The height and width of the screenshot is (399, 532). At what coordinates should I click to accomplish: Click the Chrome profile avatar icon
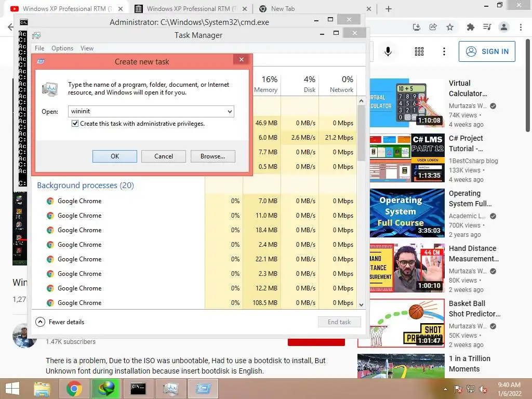504,27
